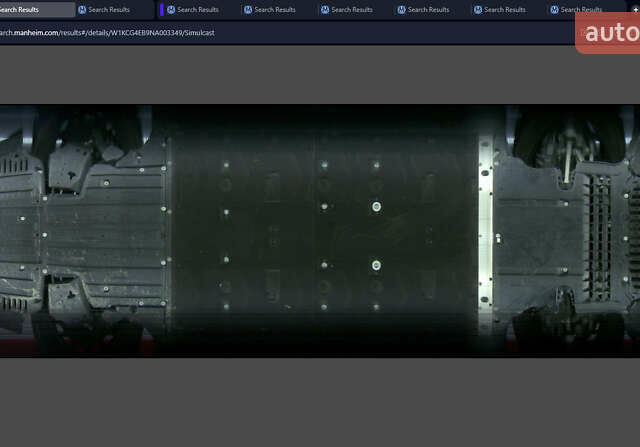
Task: Click the vehicle undercarriage scan image
Action: (x=320, y=230)
